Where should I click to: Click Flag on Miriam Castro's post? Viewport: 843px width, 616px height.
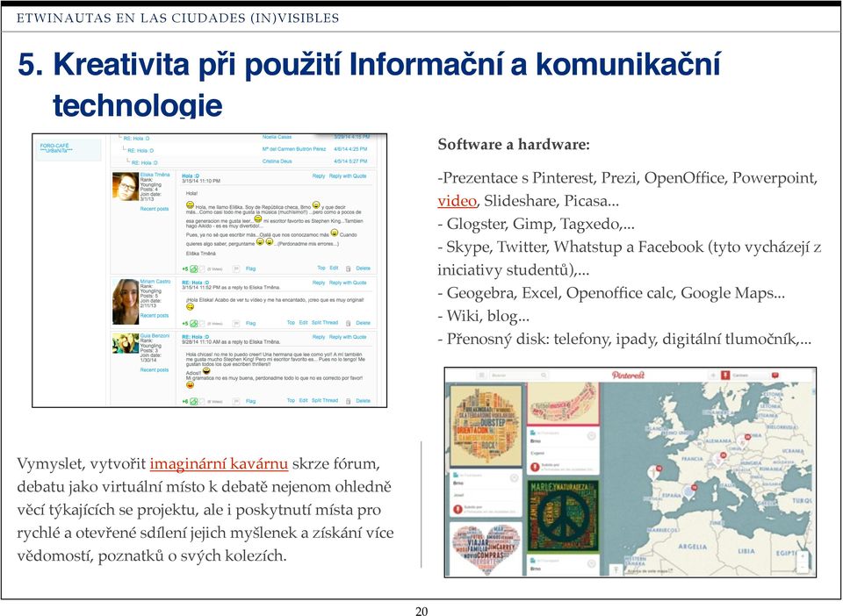coord(251,323)
